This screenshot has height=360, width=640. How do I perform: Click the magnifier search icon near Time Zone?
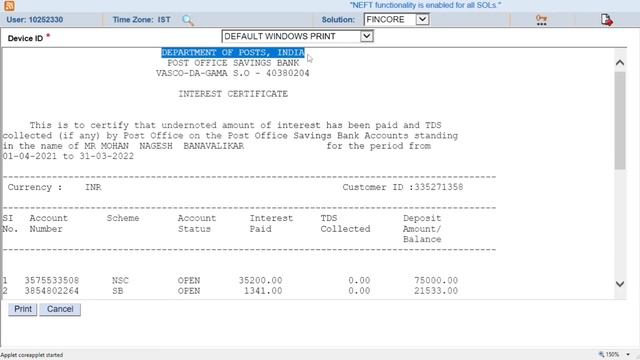(x=188, y=20)
